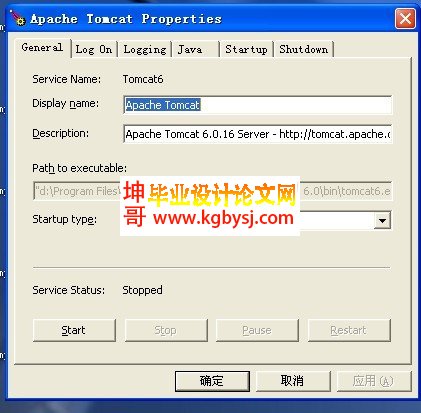
Task: Click the Description text field
Action: 258,134
